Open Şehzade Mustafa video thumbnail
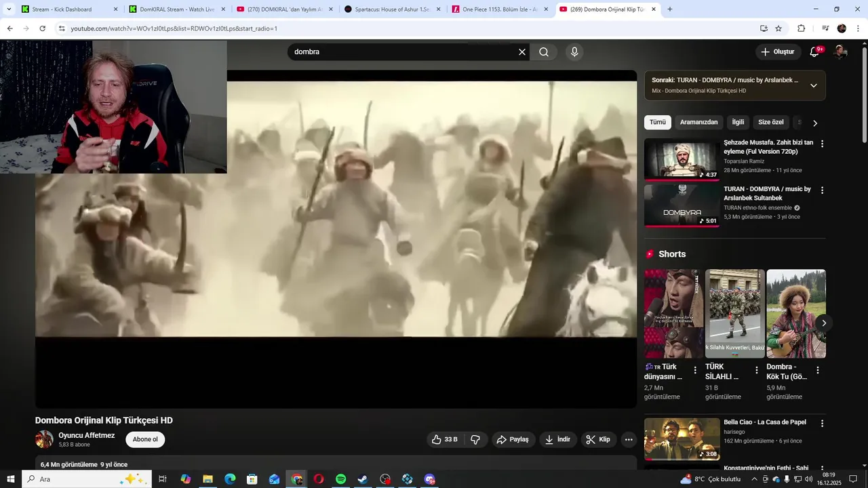The width and height of the screenshot is (868, 488). [x=682, y=159]
